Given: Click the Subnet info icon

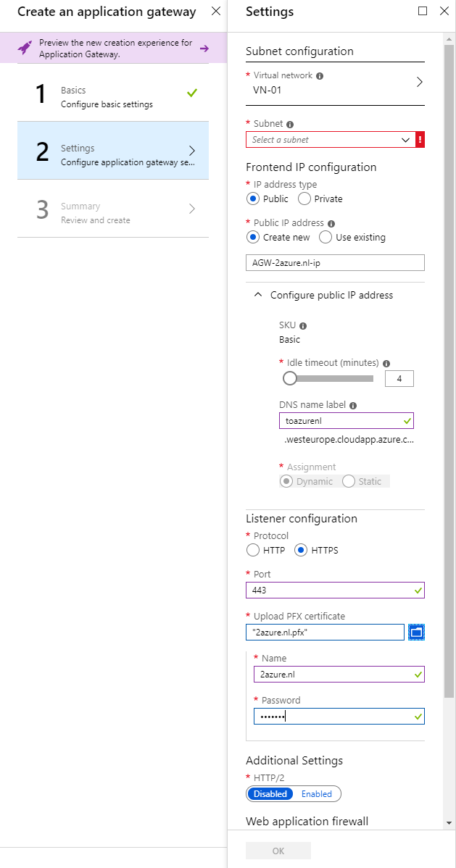Looking at the screenshot, I should [x=290, y=125].
